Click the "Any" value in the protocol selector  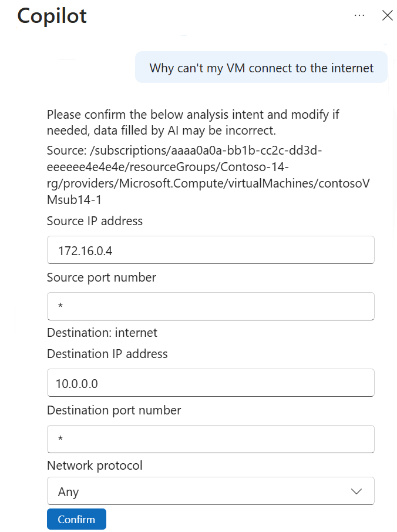point(69,491)
